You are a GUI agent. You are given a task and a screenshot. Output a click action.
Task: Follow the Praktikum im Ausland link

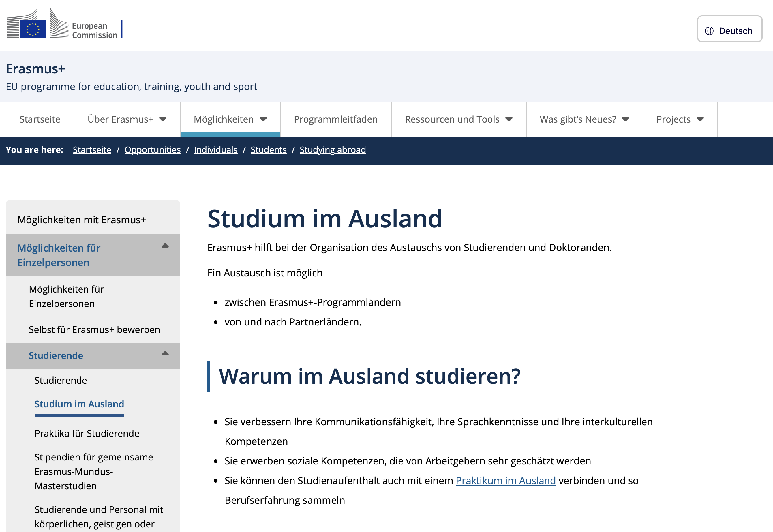pyautogui.click(x=506, y=480)
